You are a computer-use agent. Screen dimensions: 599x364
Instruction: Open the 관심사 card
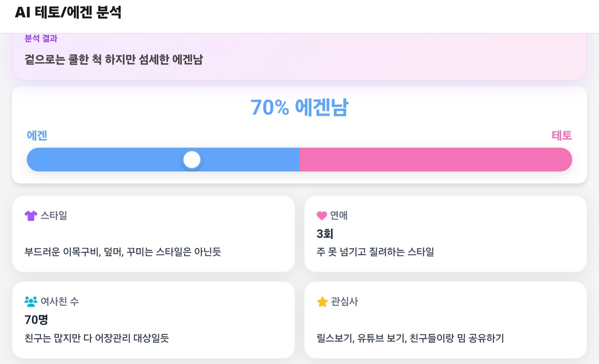pos(446,320)
